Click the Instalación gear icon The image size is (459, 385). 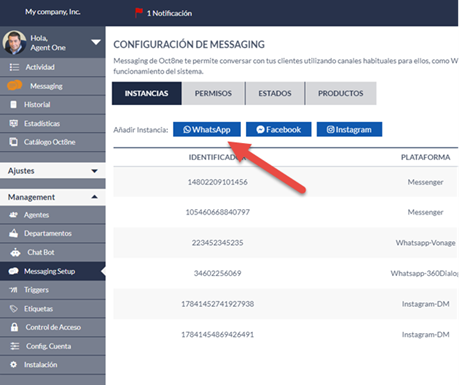coord(13,365)
